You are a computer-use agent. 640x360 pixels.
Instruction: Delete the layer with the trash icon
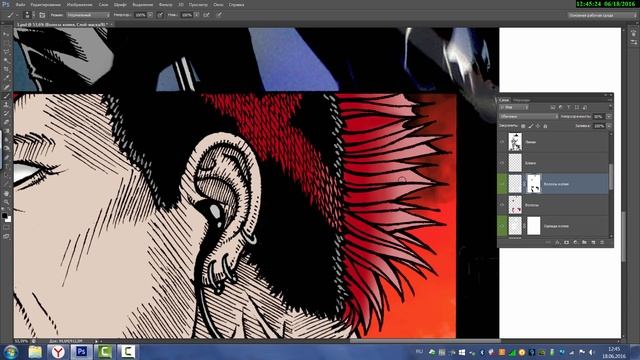(x=602, y=242)
